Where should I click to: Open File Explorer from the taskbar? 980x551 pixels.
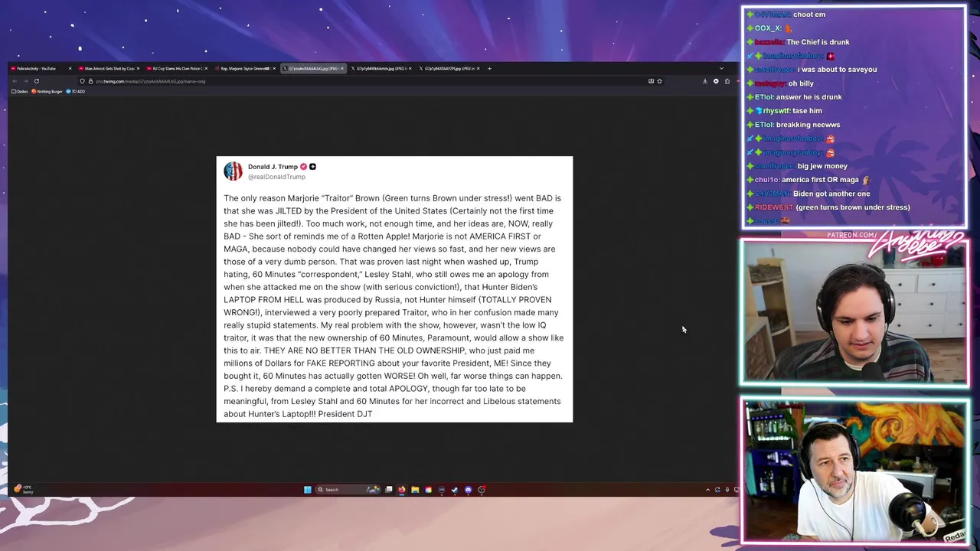pos(415,490)
